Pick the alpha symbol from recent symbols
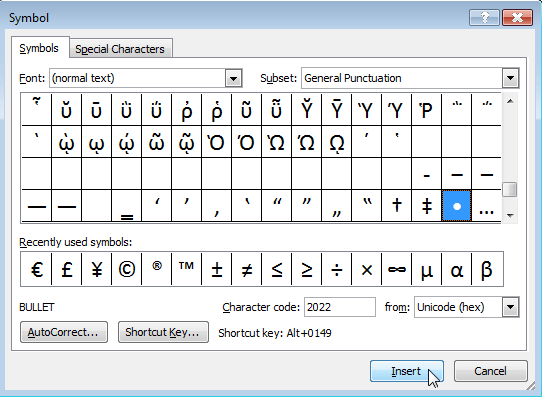The image size is (542, 397). 457,269
